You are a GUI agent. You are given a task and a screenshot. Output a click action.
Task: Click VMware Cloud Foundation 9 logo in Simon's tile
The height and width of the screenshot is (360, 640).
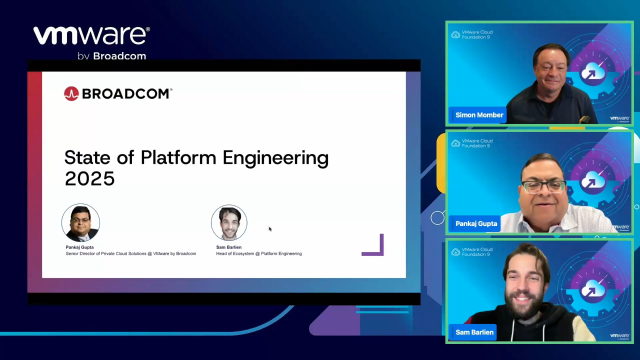(x=472, y=35)
